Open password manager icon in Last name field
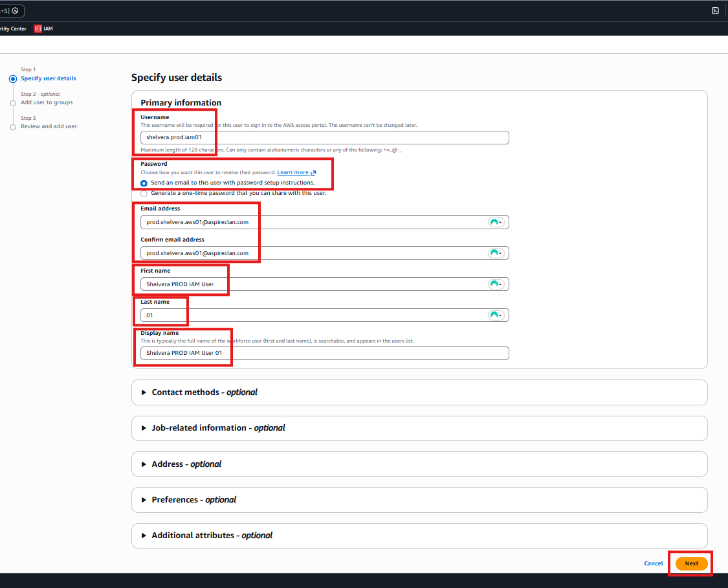This screenshot has width=728, height=588. 496,315
